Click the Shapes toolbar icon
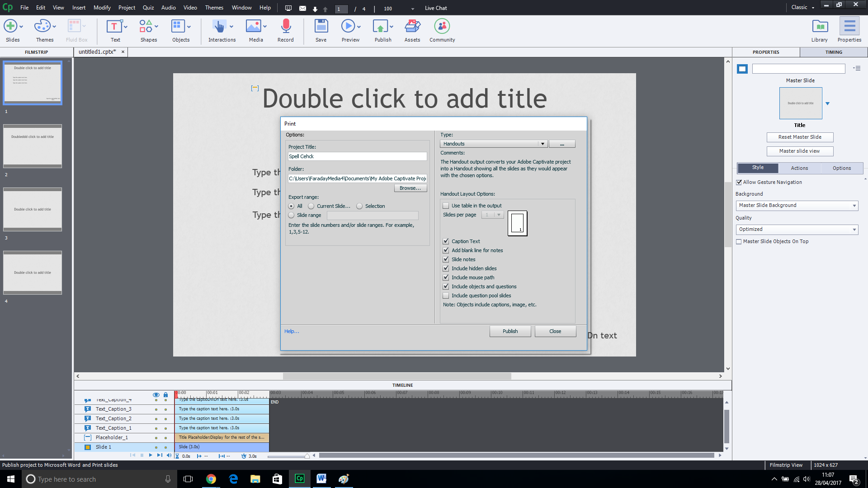This screenshot has width=868, height=488. (x=146, y=27)
